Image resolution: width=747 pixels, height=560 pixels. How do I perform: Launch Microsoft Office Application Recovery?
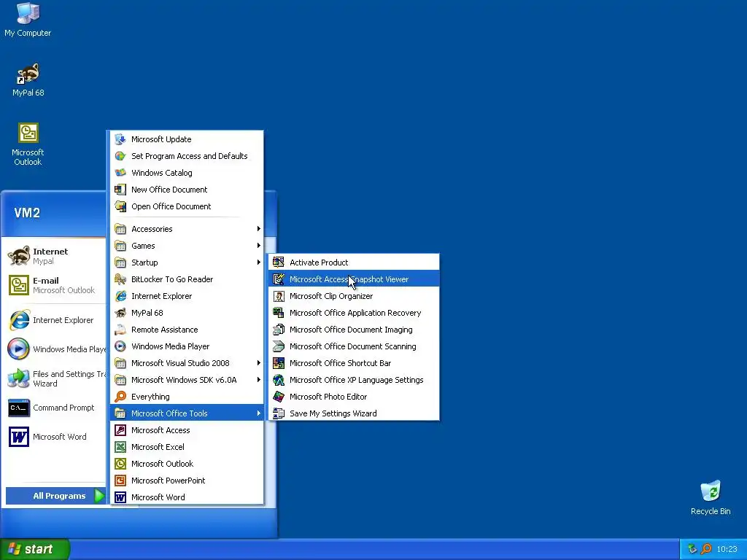(354, 313)
